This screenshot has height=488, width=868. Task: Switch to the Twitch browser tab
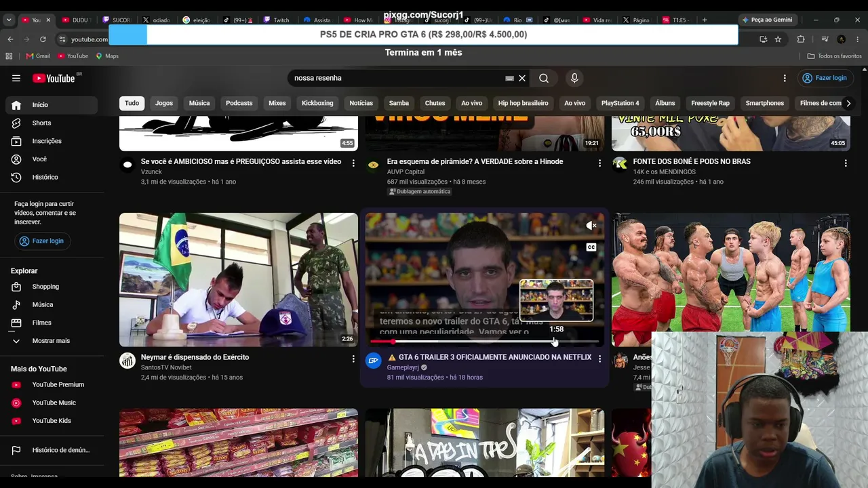coord(277,20)
